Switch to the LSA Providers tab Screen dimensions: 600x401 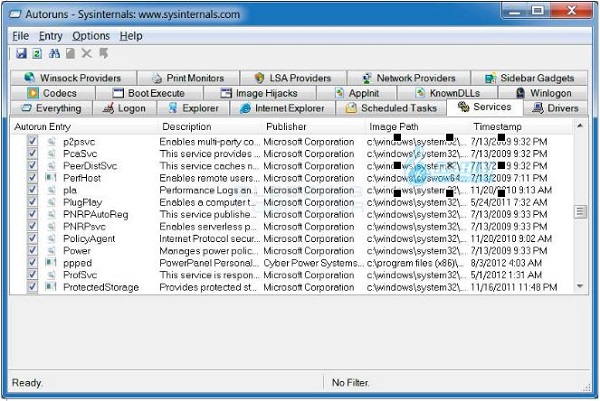click(x=293, y=78)
